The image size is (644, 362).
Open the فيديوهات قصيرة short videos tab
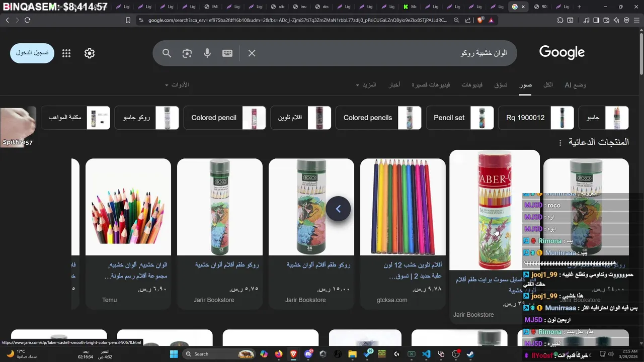coord(431,84)
